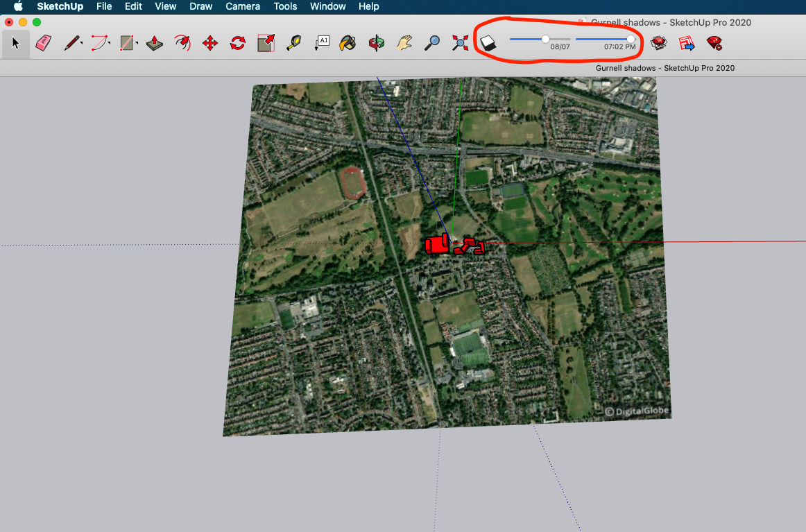Open the Extension Manager ruby icon
Screen dimensions: 806x532
point(714,43)
